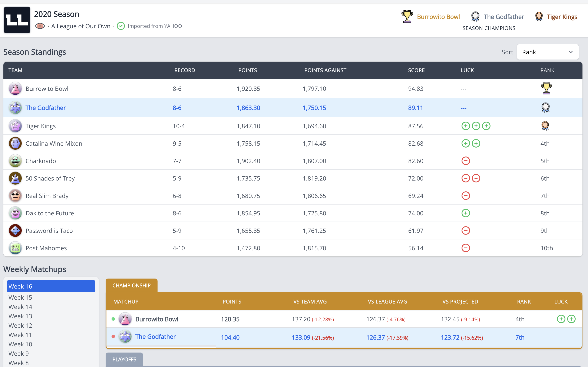Open the Championship tab

pos(131,285)
